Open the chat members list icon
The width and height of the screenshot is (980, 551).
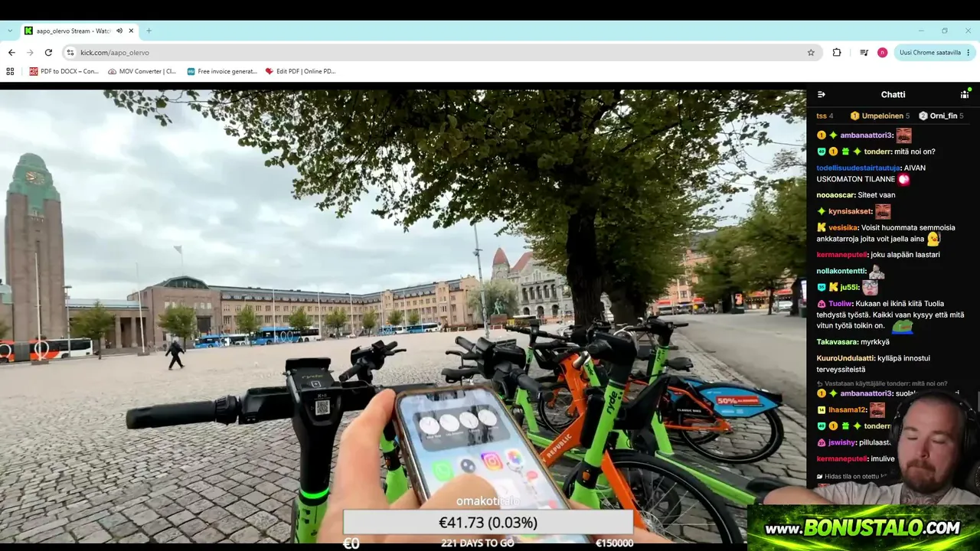click(965, 95)
